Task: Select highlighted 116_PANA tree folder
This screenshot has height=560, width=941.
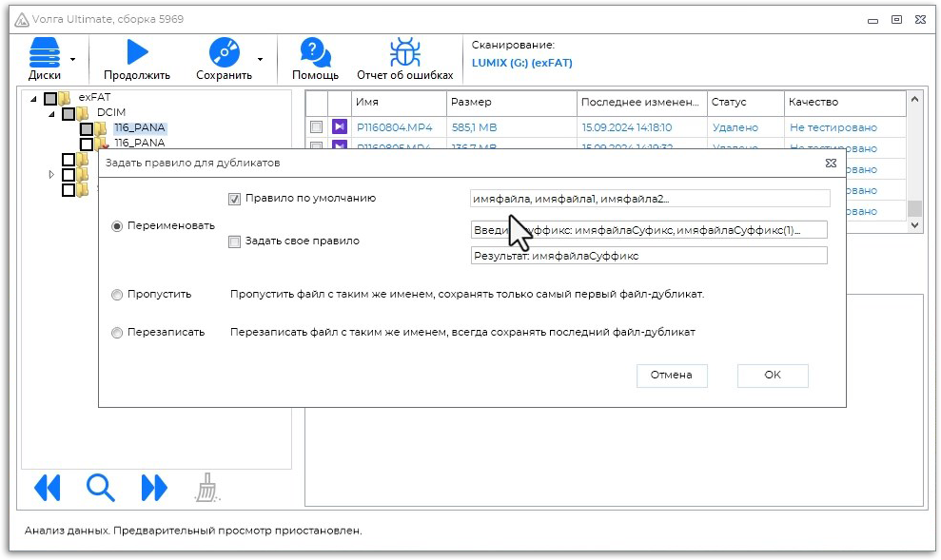Action: pos(140,127)
